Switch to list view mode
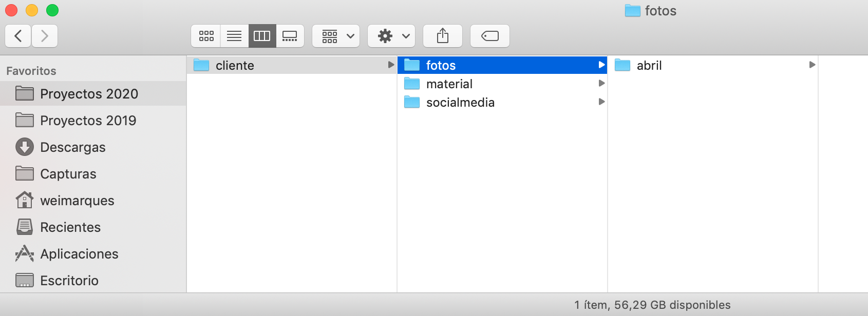Viewport: 868px width, 316px height. (234, 36)
